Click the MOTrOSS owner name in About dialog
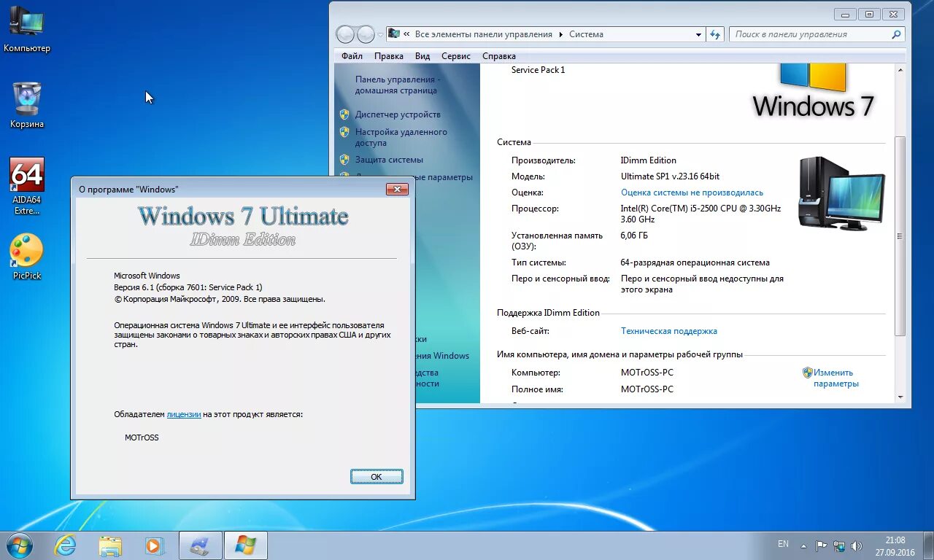934x560 pixels. coord(142,437)
